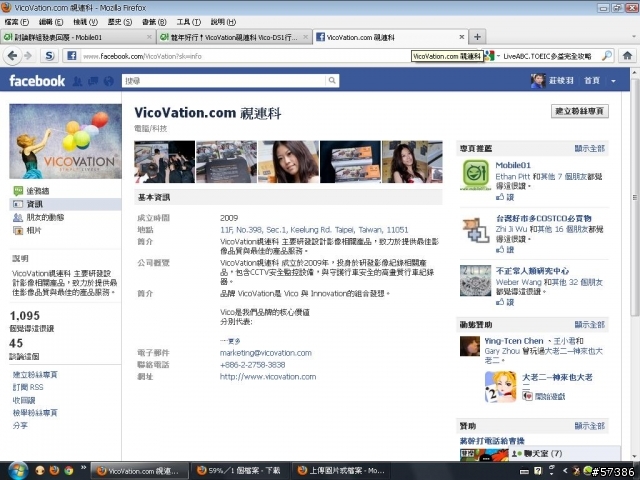Submit Facebook search via magnifier button
Screen dimensions: 640x480
(x=332, y=81)
